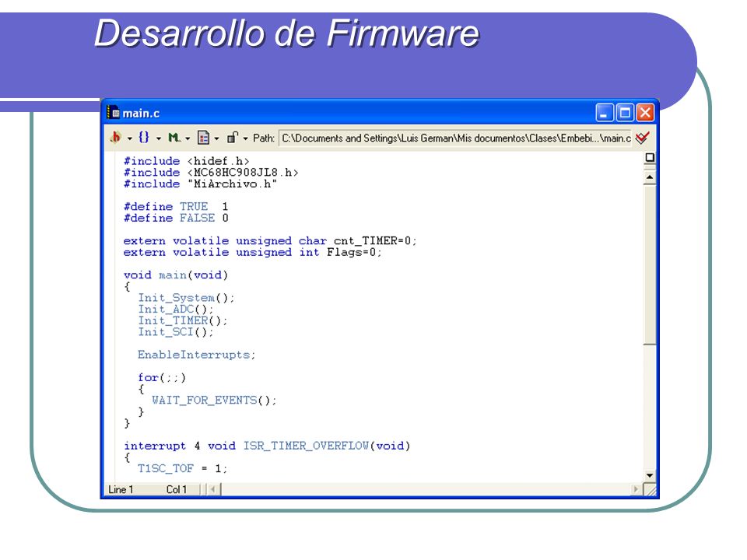Open the header files (.h) icon
The image size is (747, 560).
coord(116,138)
